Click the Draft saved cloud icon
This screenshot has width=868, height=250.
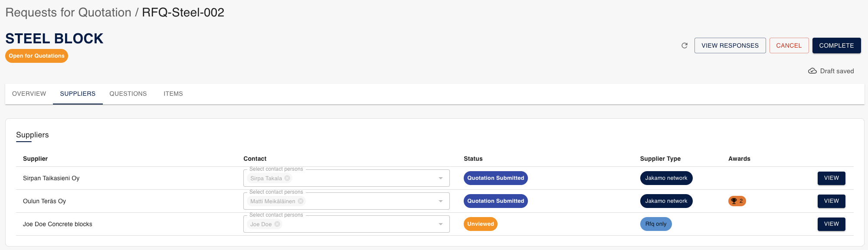812,71
